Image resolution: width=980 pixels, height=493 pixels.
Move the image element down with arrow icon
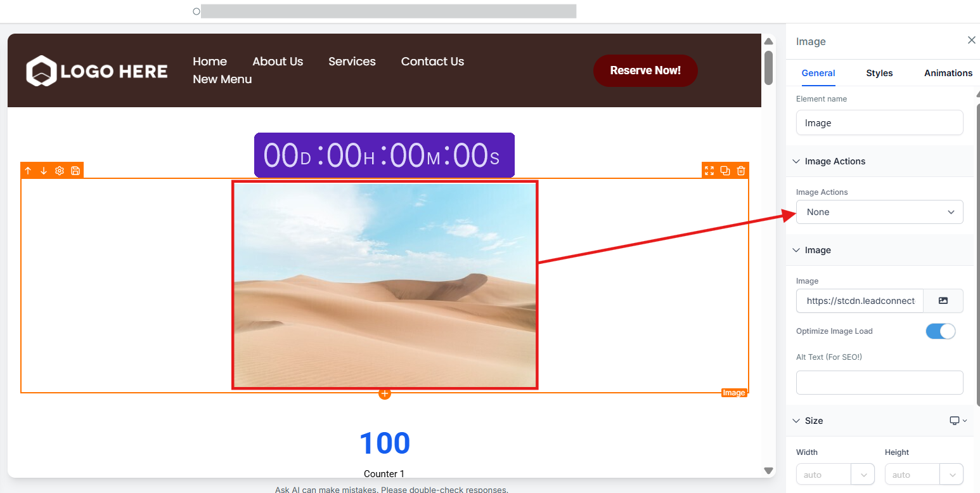tap(44, 171)
